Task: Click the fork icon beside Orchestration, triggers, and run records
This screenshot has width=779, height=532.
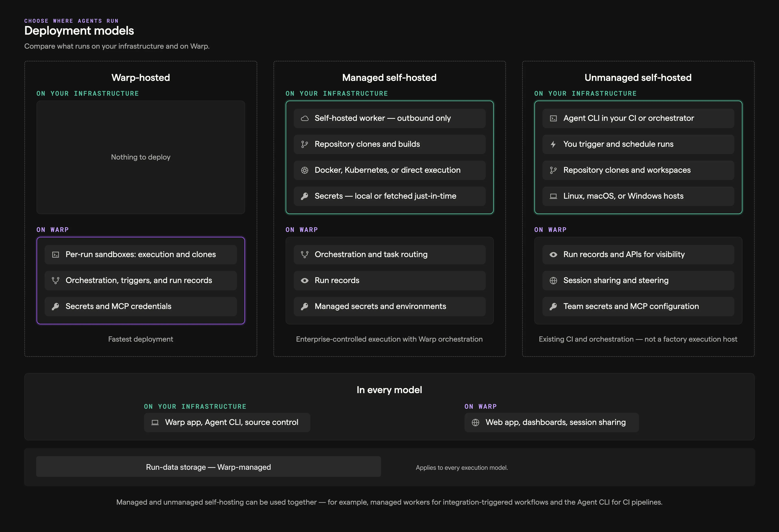Action: point(55,280)
